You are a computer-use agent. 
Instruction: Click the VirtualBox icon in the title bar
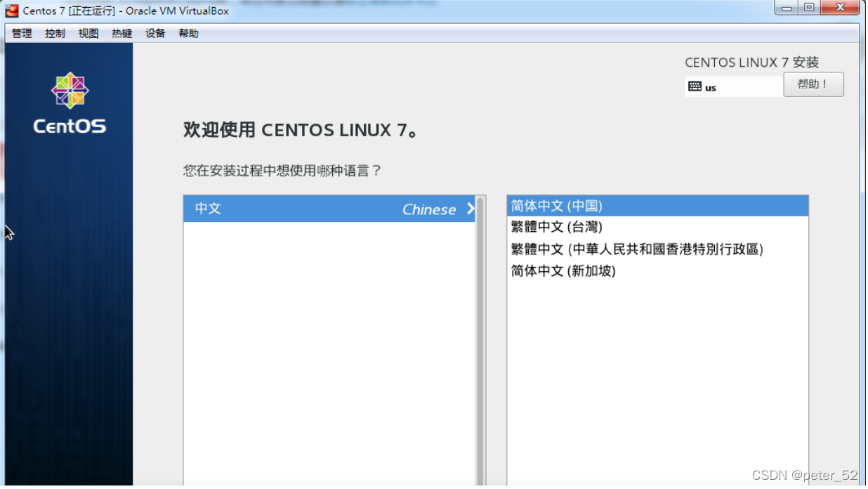click(11, 11)
